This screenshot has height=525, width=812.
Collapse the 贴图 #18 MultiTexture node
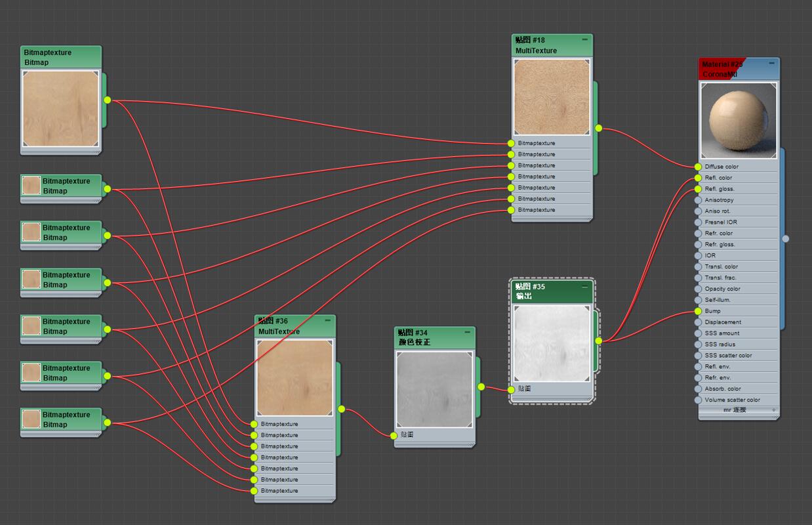[x=585, y=39]
